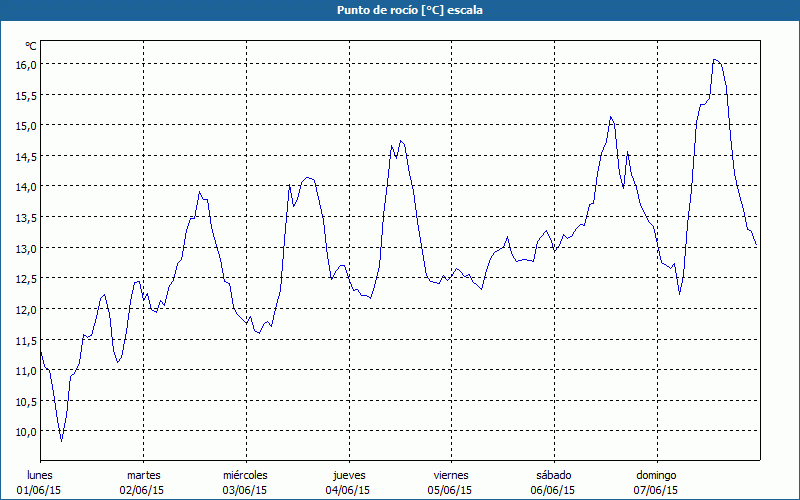Click the °C unit label on the axis
800x500 pixels.
tap(31, 46)
